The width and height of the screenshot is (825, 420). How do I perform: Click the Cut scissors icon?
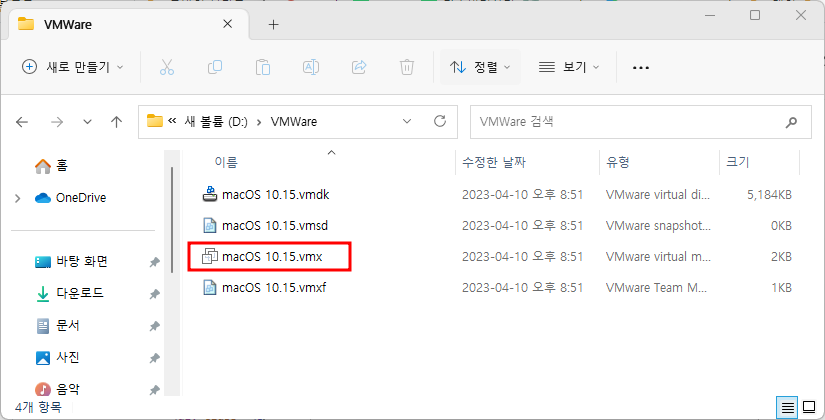pyautogui.click(x=167, y=67)
